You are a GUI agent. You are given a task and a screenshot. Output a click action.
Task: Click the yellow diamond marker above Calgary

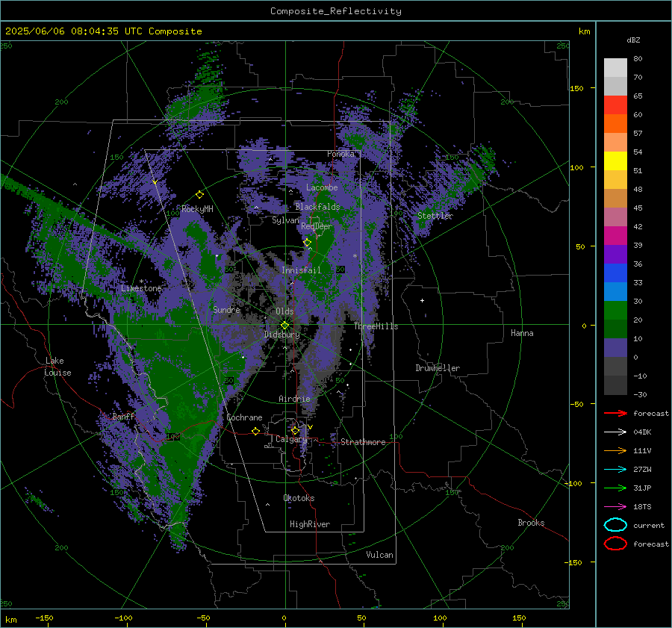pyautogui.click(x=295, y=430)
